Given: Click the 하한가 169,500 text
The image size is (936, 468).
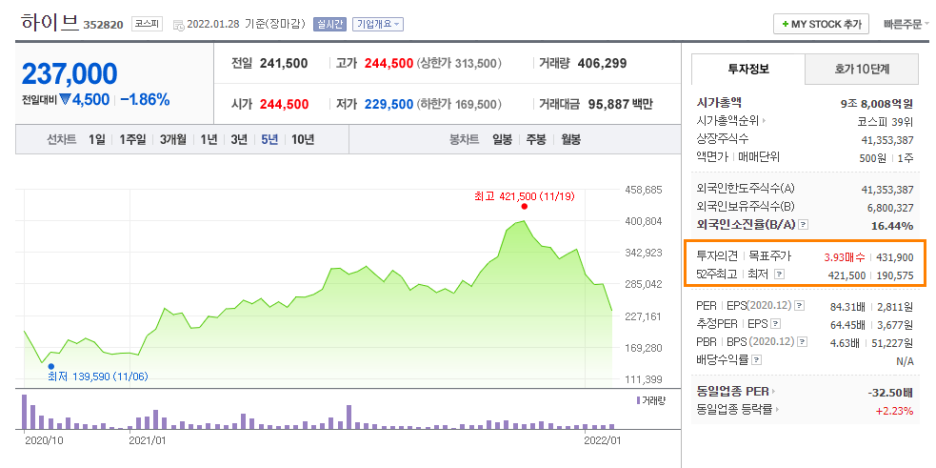Looking at the screenshot, I should click(x=459, y=104).
